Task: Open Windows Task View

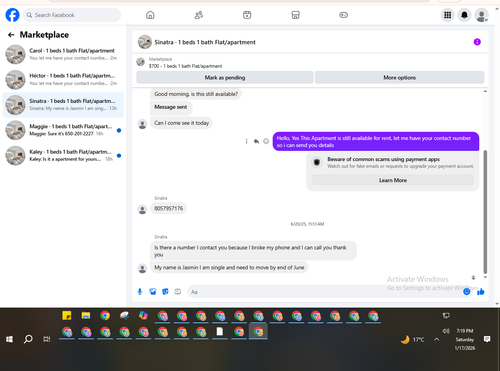Action: [47, 339]
